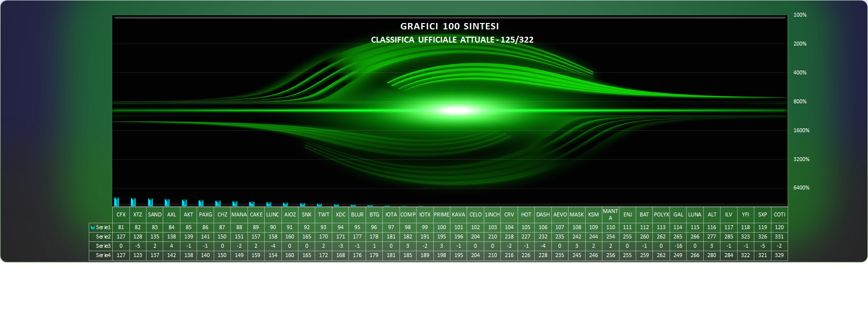Select the GRAFICI 100 SINTESI chart title
Screen dimensions: 868x330
click(x=449, y=26)
